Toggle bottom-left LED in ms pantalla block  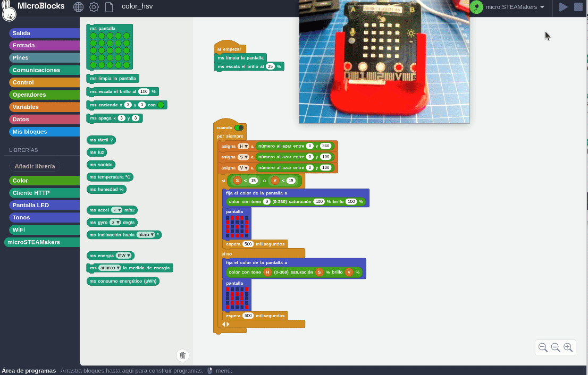[x=94, y=65]
